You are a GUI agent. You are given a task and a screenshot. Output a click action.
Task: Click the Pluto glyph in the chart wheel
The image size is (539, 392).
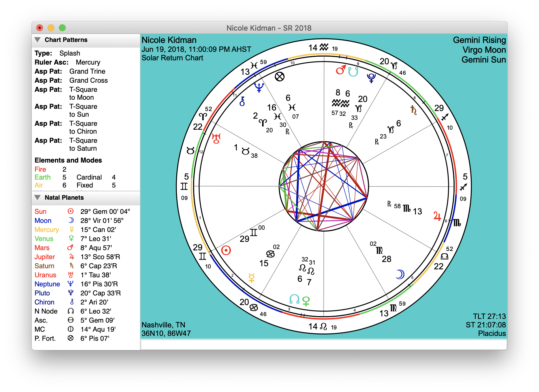(x=371, y=77)
